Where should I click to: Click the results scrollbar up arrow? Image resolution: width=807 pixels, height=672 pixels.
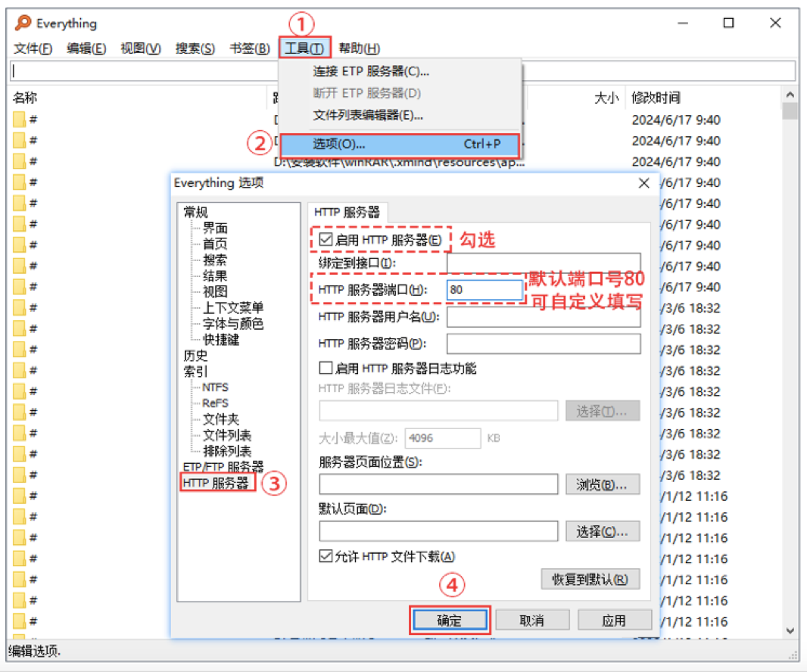point(790,95)
